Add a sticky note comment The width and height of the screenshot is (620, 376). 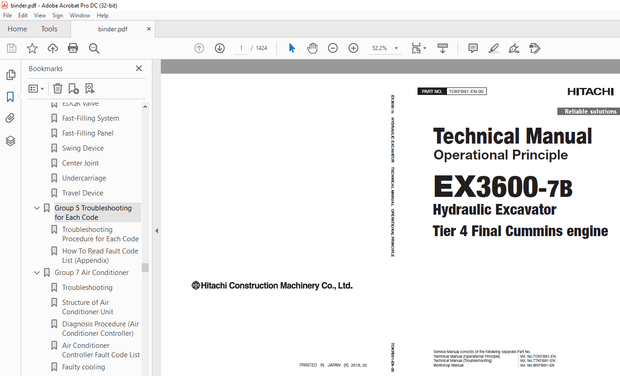[x=473, y=48]
